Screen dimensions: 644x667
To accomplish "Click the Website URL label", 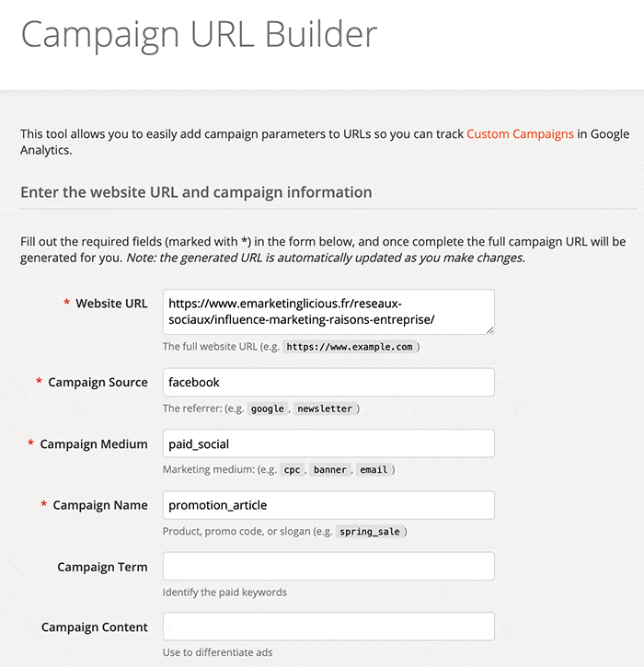I will [x=111, y=304].
